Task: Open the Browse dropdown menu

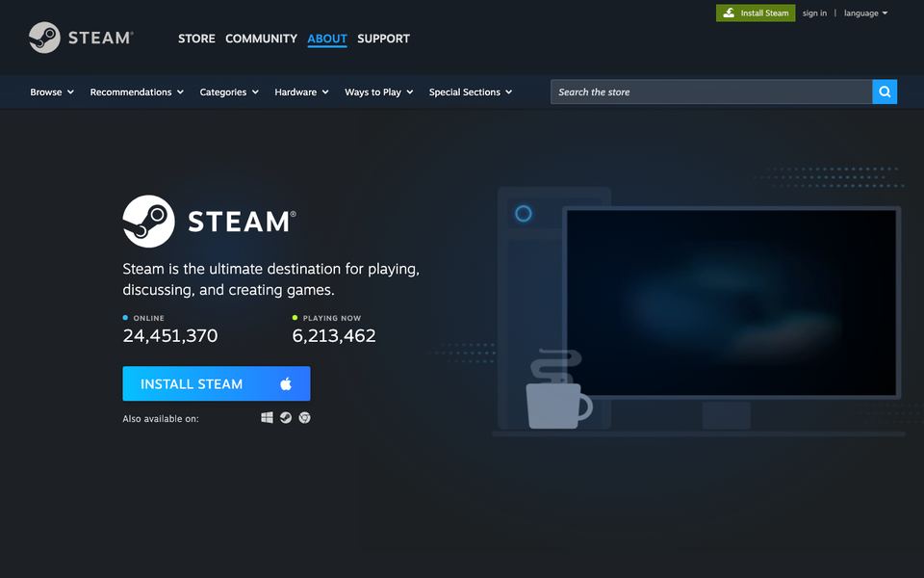Action: 52,92
